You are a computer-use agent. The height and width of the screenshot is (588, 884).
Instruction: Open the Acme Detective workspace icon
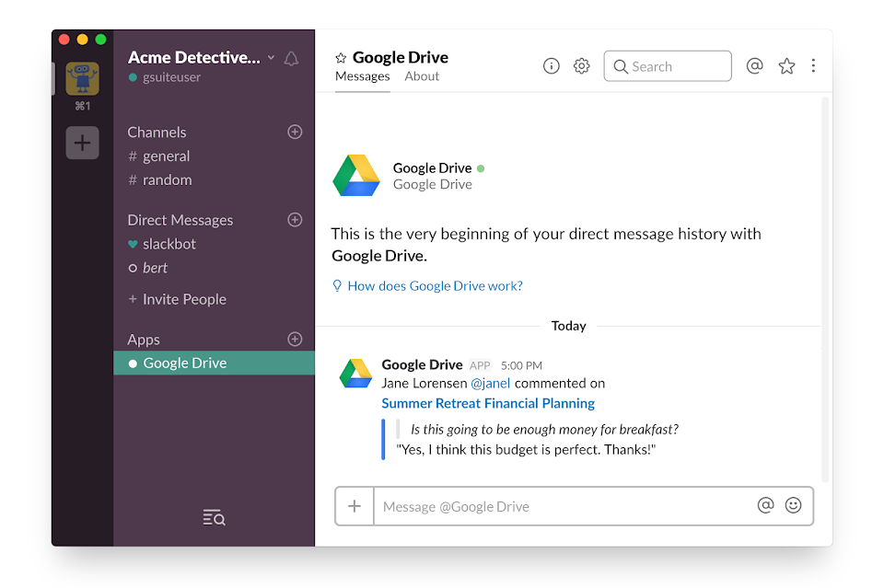click(82, 78)
